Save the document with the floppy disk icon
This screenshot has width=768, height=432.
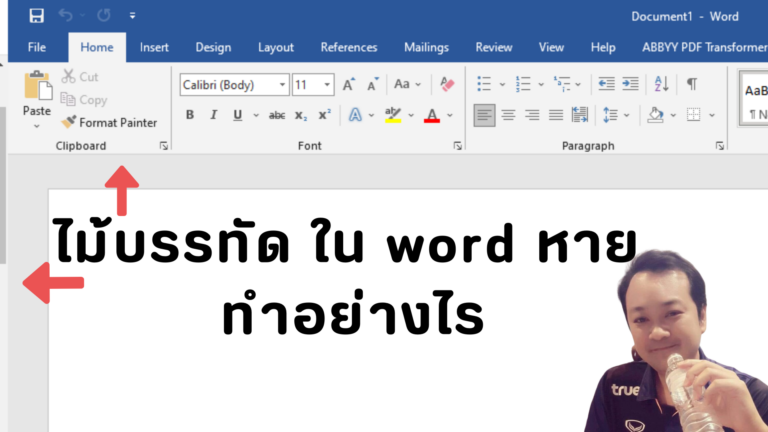tap(36, 16)
